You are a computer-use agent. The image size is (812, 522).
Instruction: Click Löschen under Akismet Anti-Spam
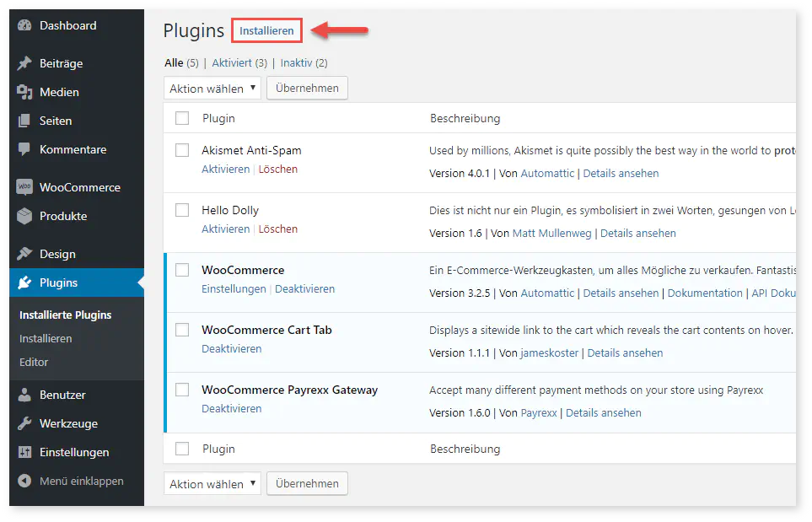tap(277, 170)
